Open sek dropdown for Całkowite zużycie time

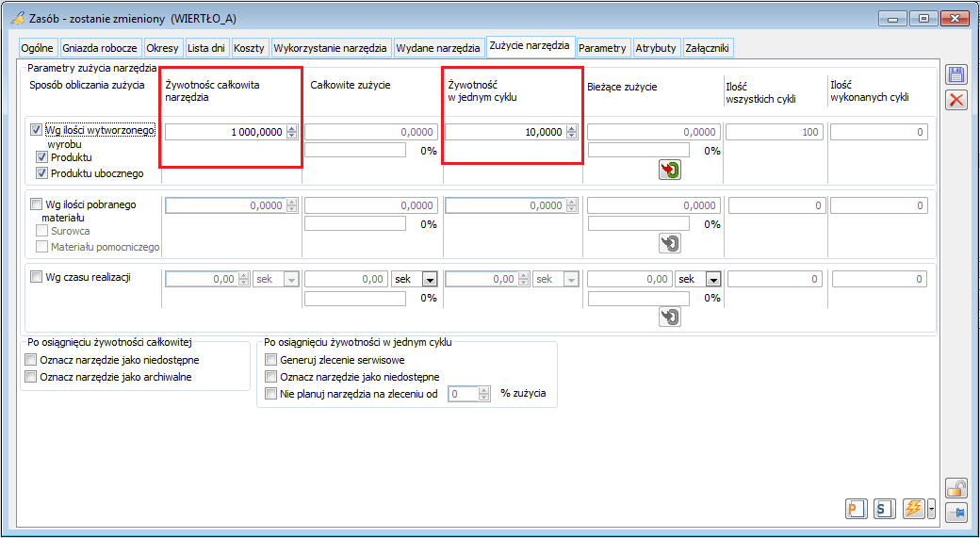pyautogui.click(x=430, y=279)
